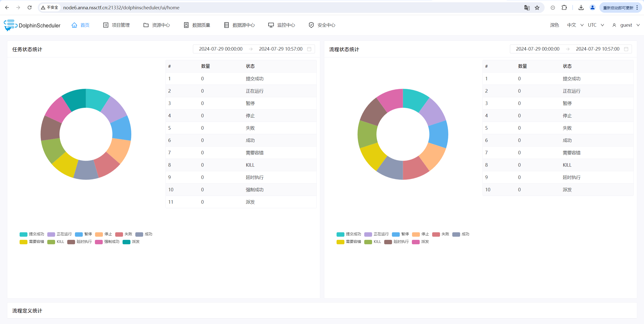Viewport: 644px width, 324px height.
Task: Click 流程状态统计 start date field
Action: pyautogui.click(x=538, y=49)
